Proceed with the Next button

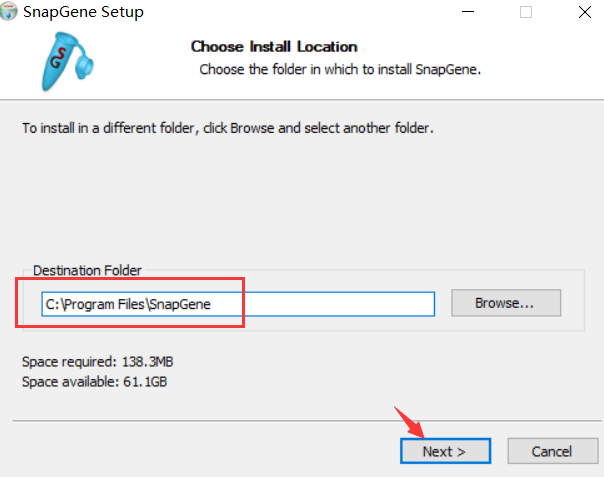coord(444,451)
